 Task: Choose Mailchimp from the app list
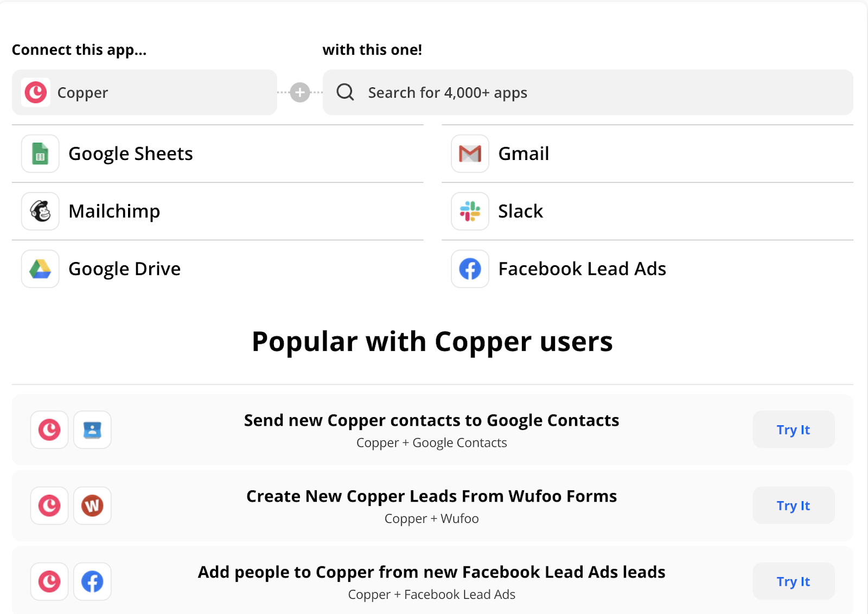(x=218, y=211)
